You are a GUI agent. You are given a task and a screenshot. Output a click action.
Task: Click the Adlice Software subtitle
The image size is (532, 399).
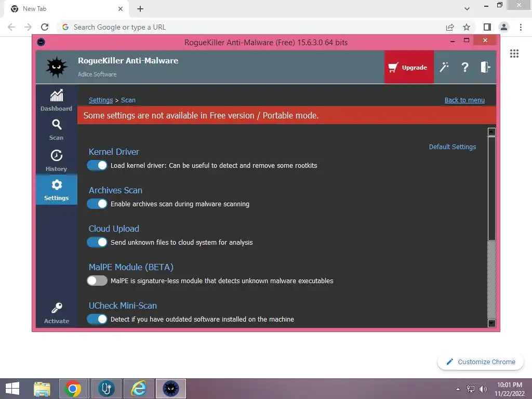[97, 74]
